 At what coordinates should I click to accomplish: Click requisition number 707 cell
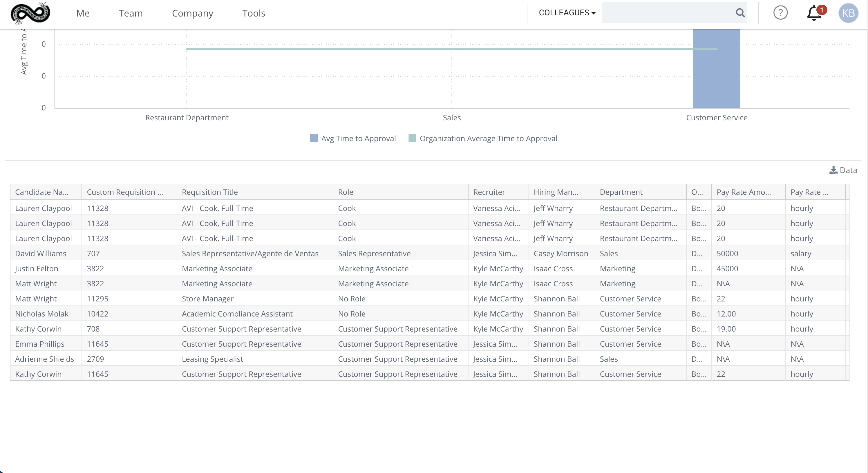(x=129, y=253)
